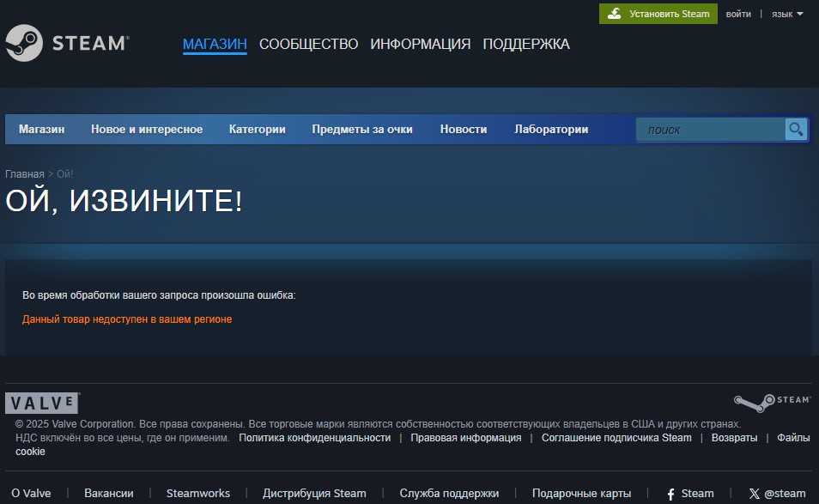Focus the поиск search input field

[710, 130]
